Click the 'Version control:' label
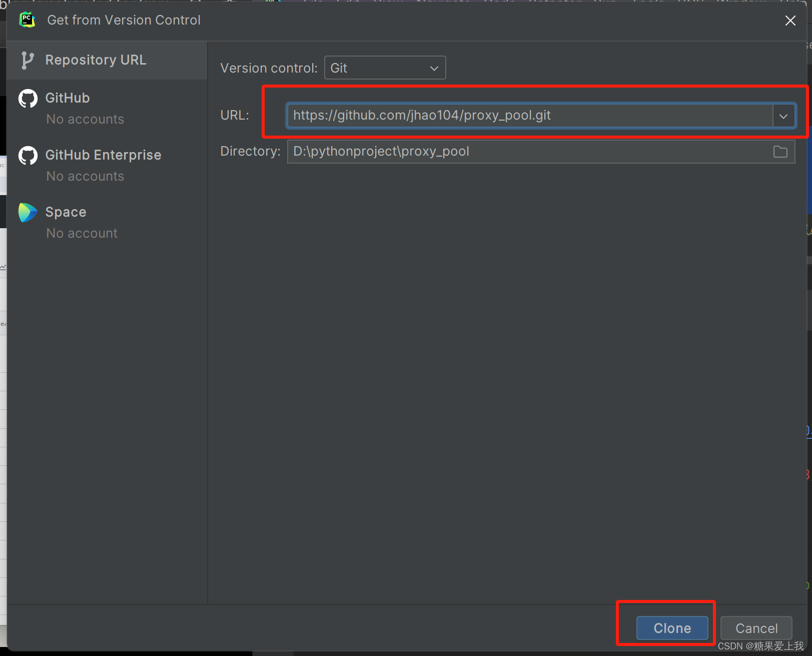The width and height of the screenshot is (812, 656). [269, 68]
